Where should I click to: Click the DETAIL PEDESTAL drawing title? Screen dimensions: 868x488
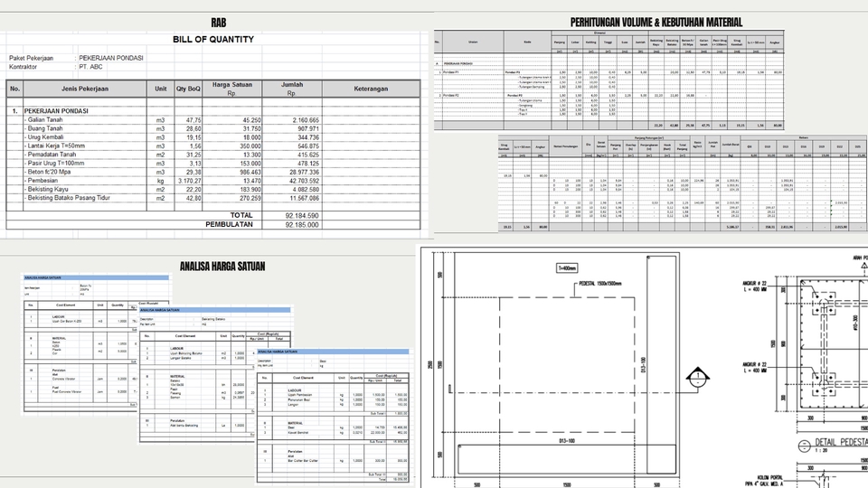pyautogui.click(x=842, y=443)
